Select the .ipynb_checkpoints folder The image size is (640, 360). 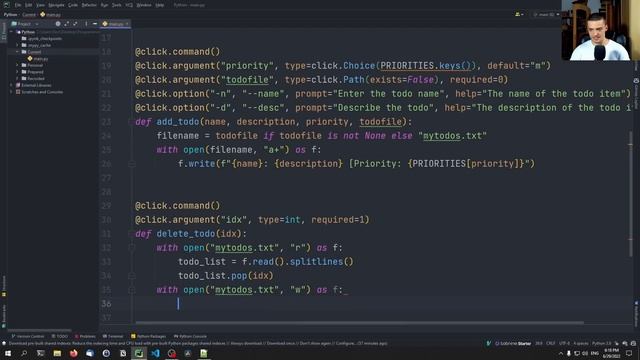point(42,38)
